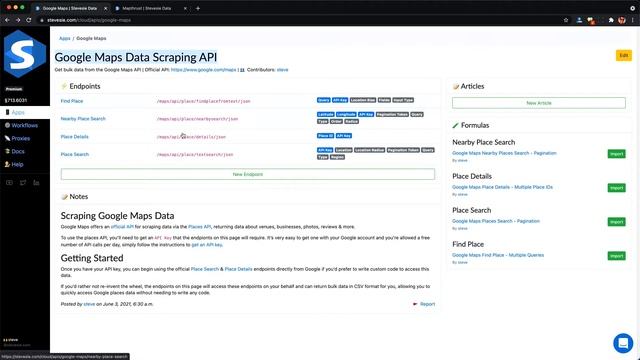Open the get an API key link
This screenshot has width=640, height=360.
(207, 245)
